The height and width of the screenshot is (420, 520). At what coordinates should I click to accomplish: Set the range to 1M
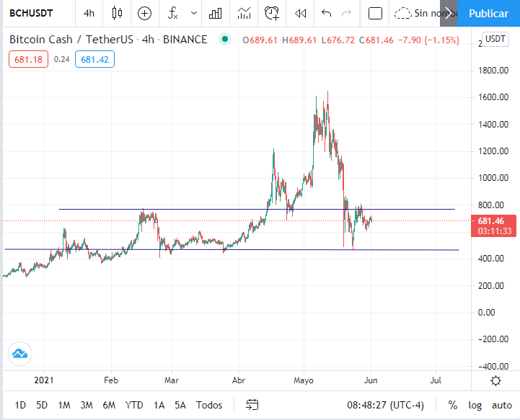pos(64,405)
